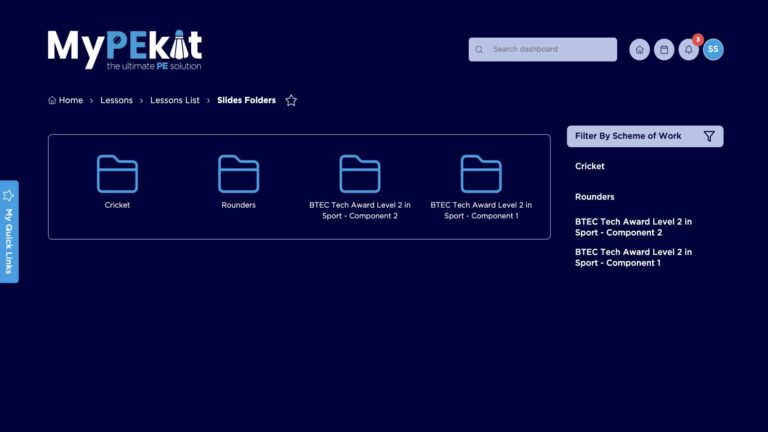Open the Rounders folder icon
The height and width of the screenshot is (432, 768).
tap(239, 174)
